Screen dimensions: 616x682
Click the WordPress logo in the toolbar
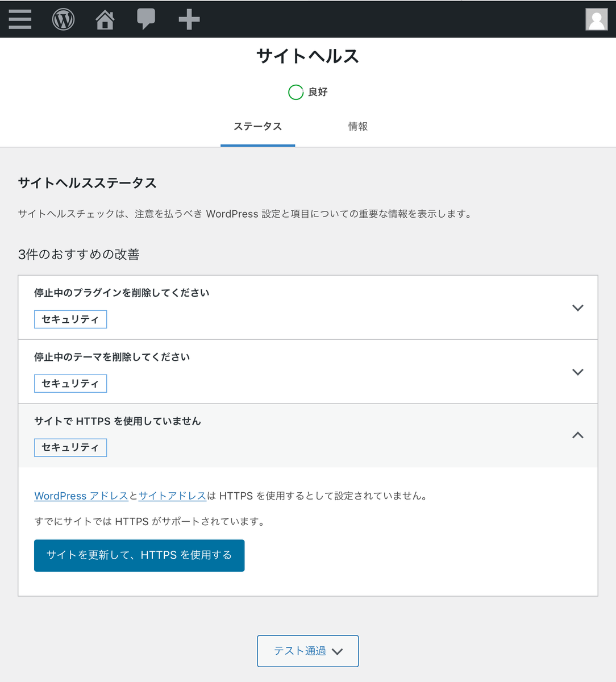[63, 19]
